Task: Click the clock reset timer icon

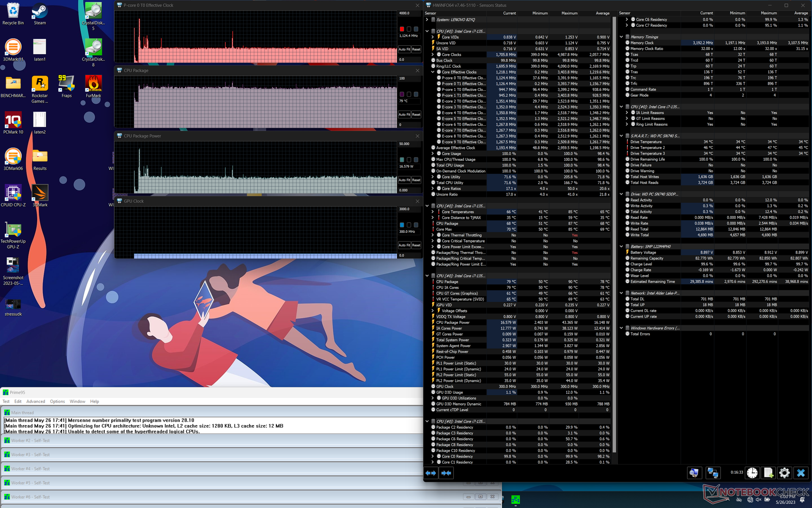Action: point(752,473)
